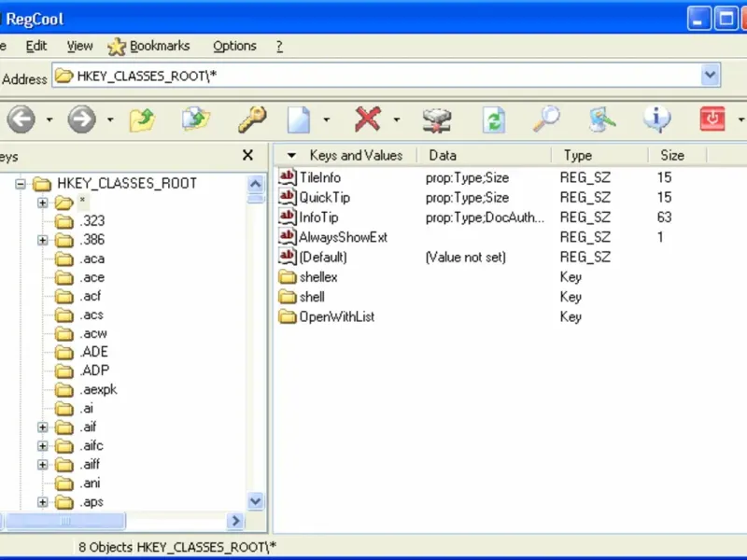Open the ? help menu
The image size is (747, 560).
click(x=279, y=46)
